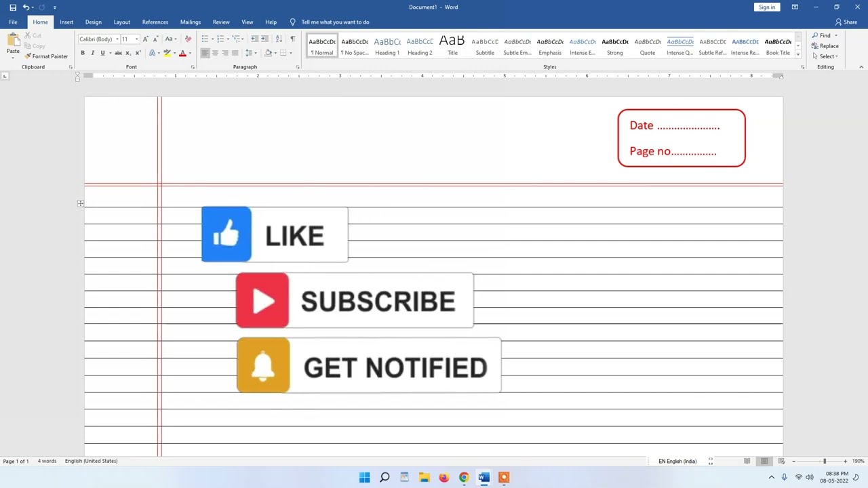Click the Save icon in title bar
Viewport: 868px width, 488px height.
click(13, 7)
